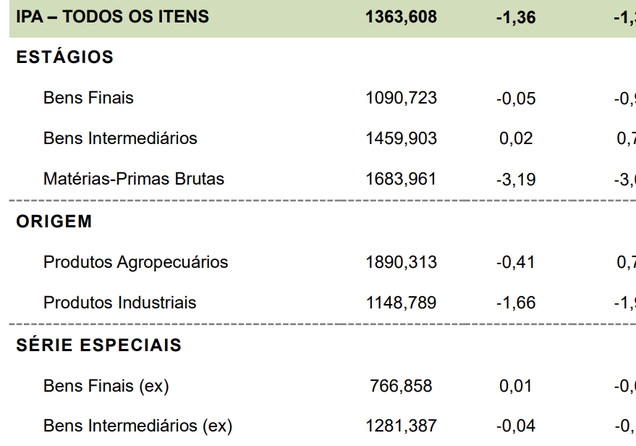Click the value 766,858
The height and width of the screenshot is (446, 636).
tap(401, 386)
